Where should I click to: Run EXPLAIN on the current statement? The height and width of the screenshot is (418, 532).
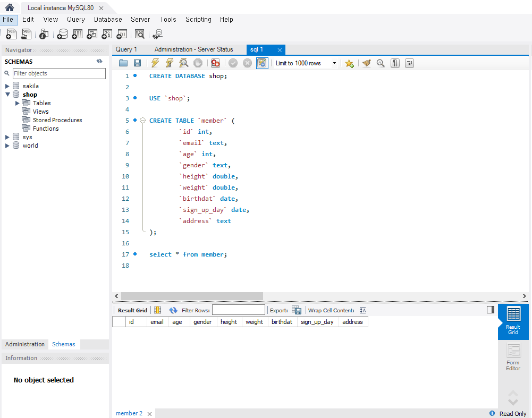[x=183, y=63]
